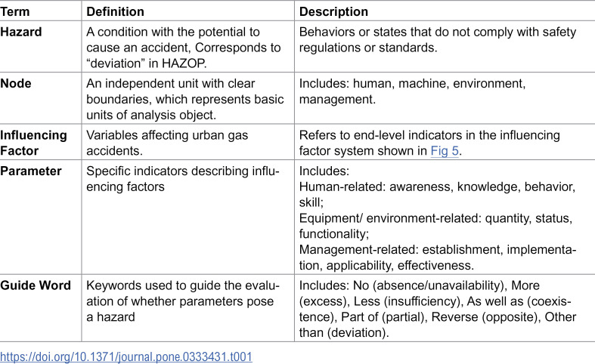
Task: Click the Term column header
Action: (15, 11)
